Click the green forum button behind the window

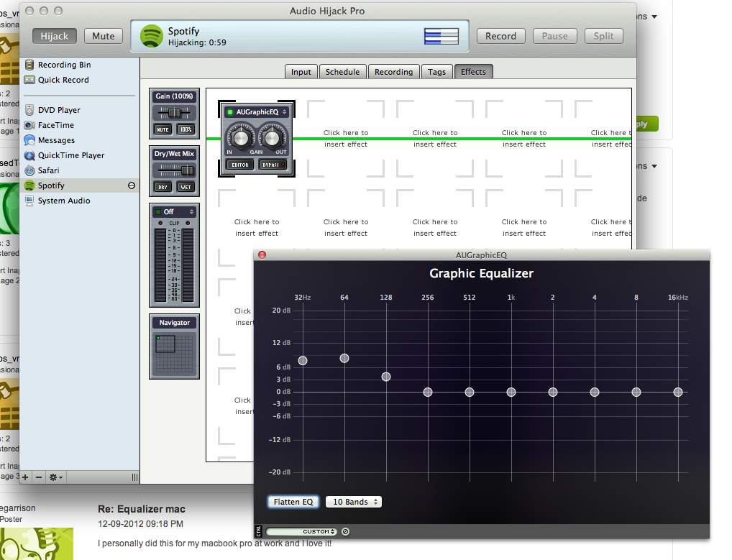(x=647, y=124)
